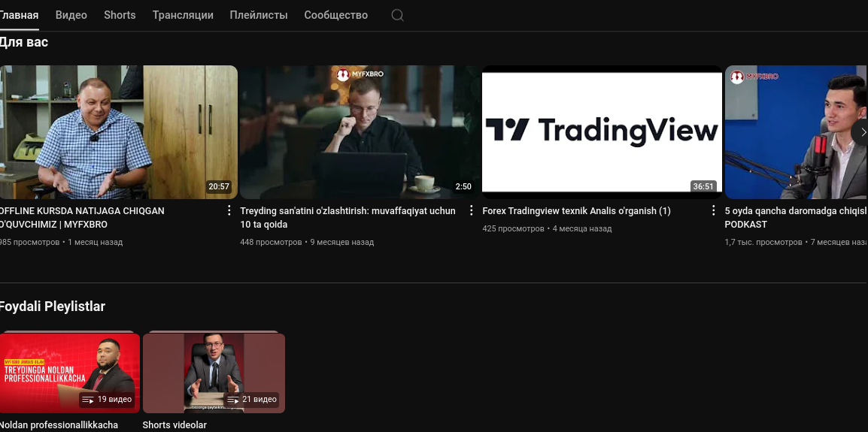Open the red Treydingda Noldan playlist thumbnail

click(70, 372)
